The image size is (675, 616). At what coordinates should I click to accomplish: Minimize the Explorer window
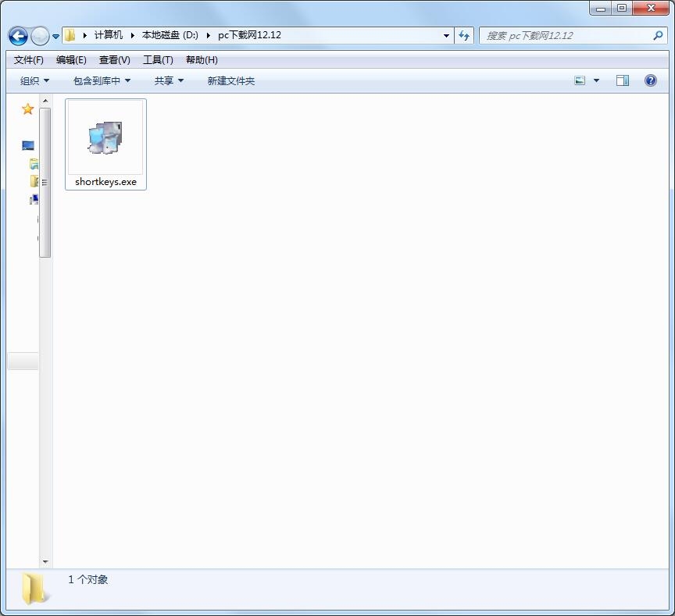pyautogui.click(x=601, y=8)
